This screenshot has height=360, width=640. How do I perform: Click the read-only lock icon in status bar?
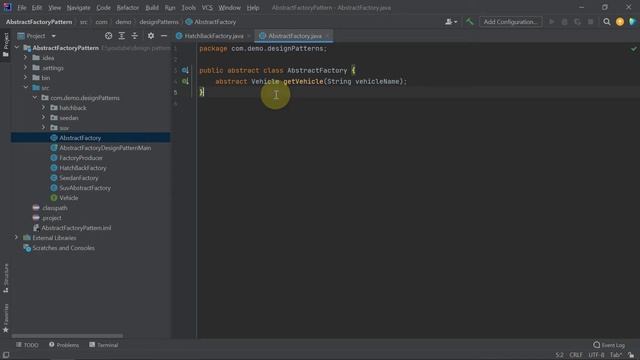(631, 355)
